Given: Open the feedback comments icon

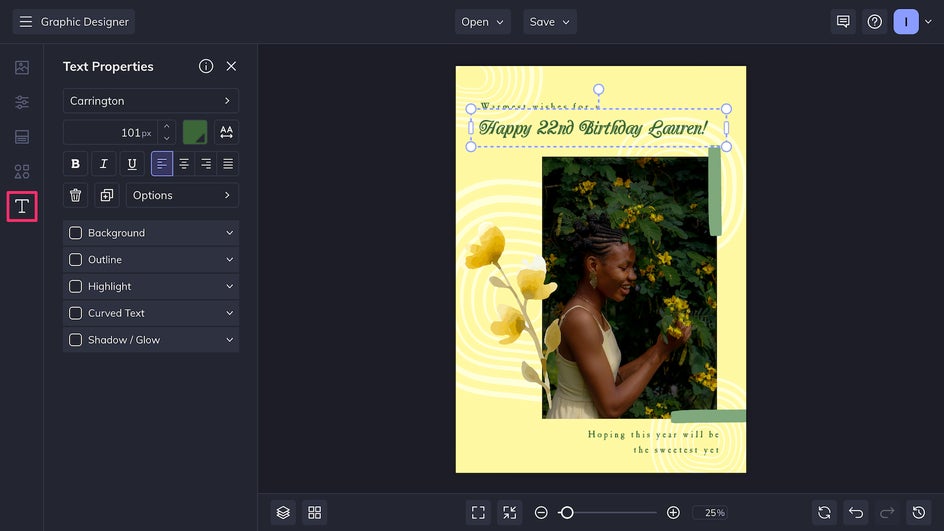Looking at the screenshot, I should [843, 22].
